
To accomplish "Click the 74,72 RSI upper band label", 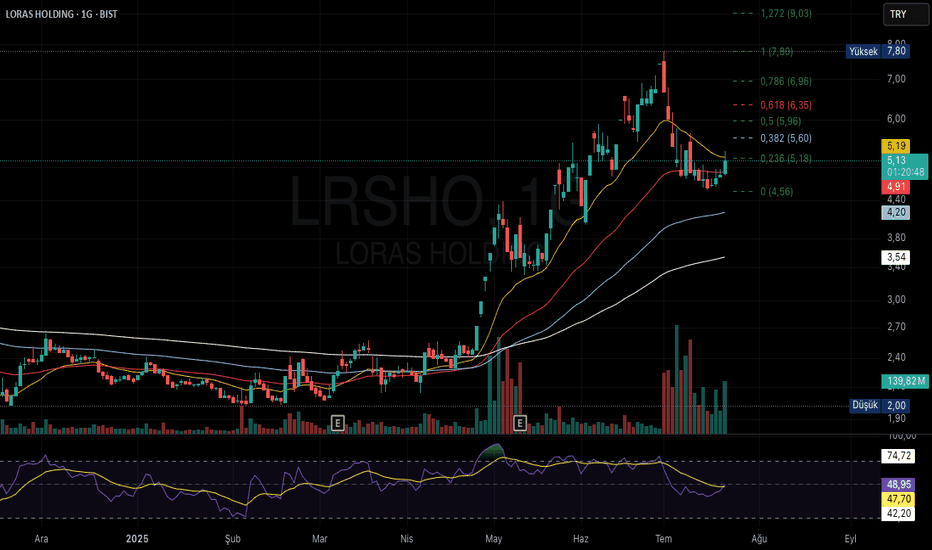I will [x=898, y=456].
